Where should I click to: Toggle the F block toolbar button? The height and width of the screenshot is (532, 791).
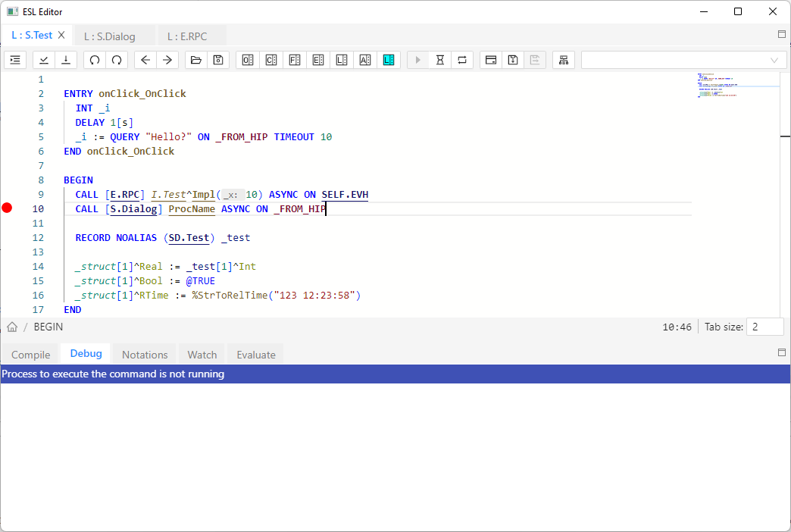[x=295, y=60]
